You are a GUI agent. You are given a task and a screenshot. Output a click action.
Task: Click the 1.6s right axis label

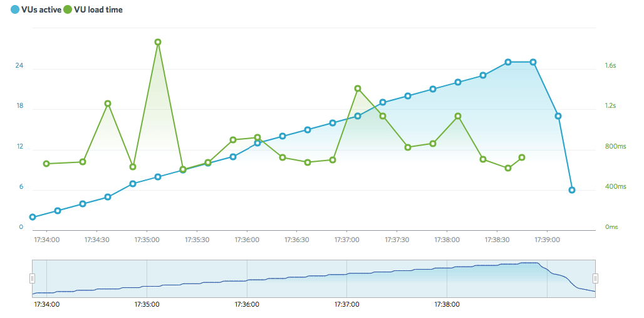[x=611, y=65]
